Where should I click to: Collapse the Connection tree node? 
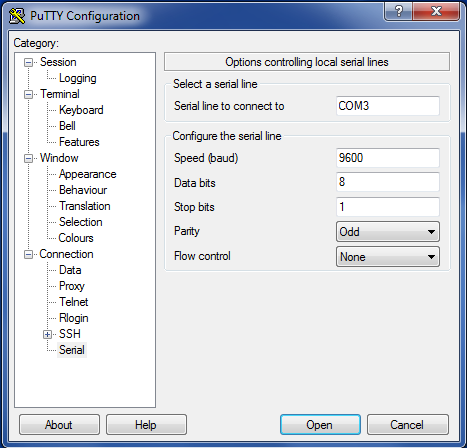[29, 254]
